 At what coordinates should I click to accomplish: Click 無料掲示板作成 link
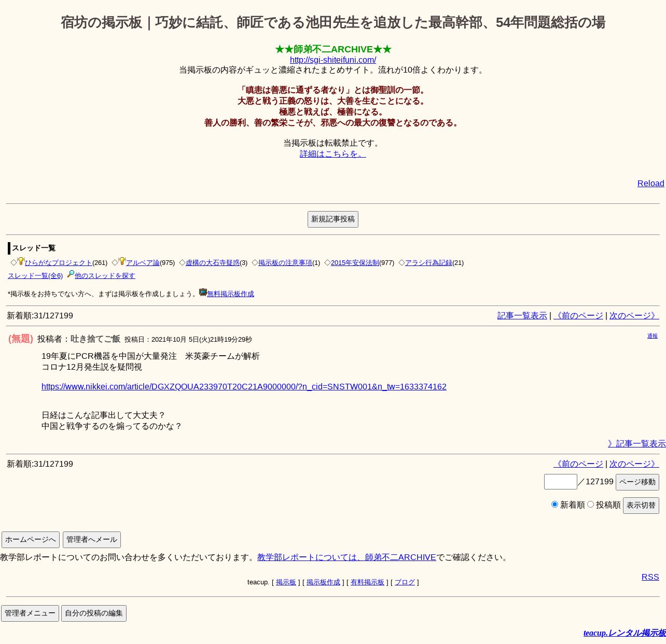click(x=230, y=294)
